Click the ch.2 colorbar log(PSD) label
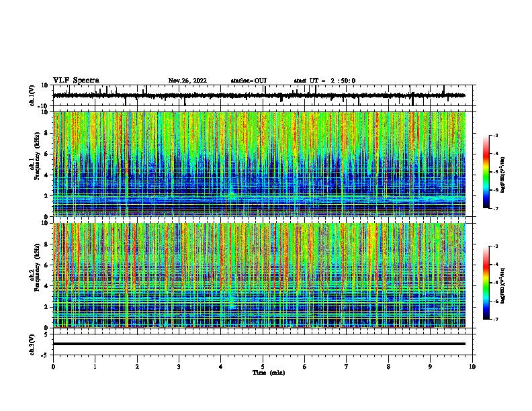Image resolution: width=532 pixels, height=411 pixels. (502, 285)
